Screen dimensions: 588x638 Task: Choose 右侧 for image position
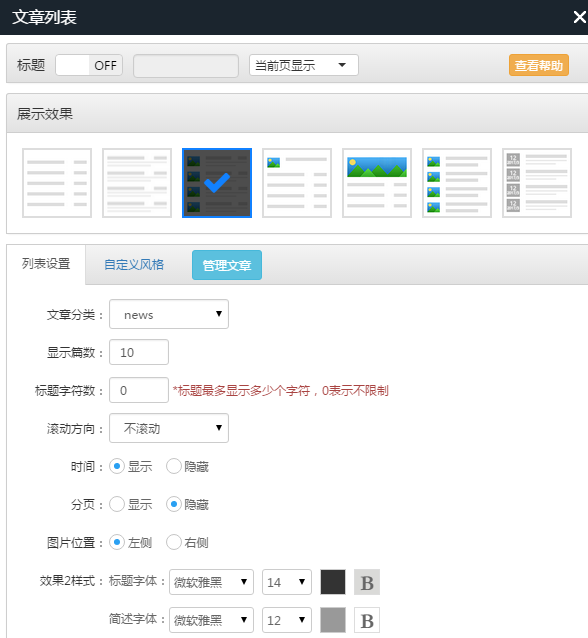pos(174,542)
